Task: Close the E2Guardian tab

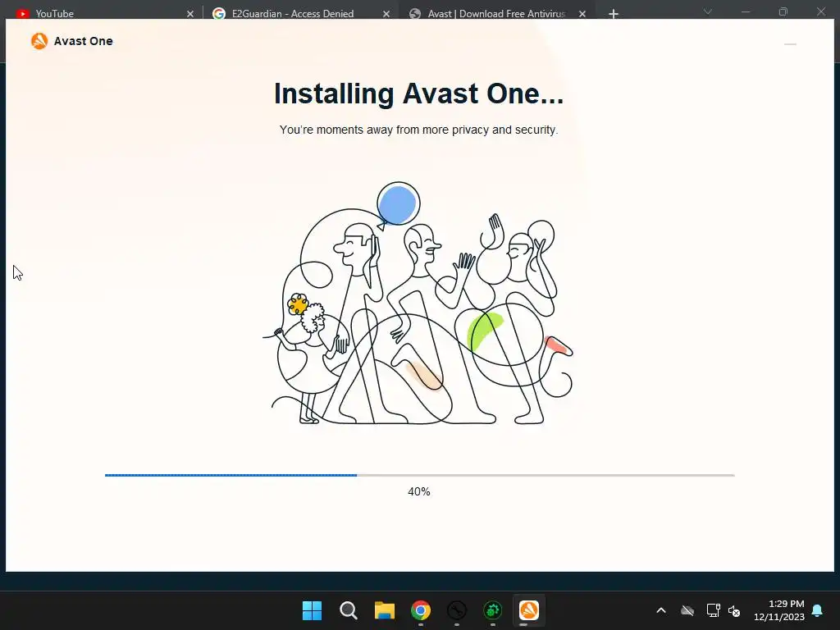Action: [386, 14]
